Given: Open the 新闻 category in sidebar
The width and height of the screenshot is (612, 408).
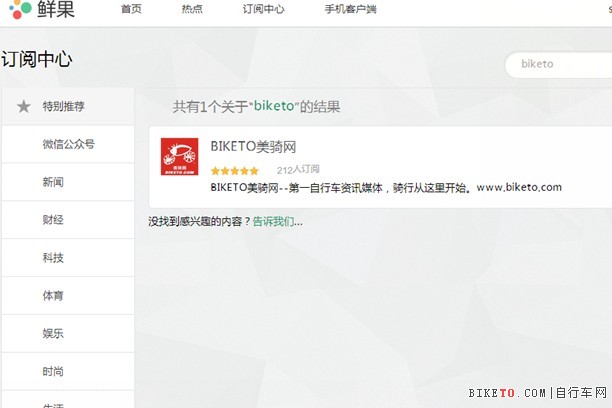Looking at the screenshot, I should pos(53,182).
